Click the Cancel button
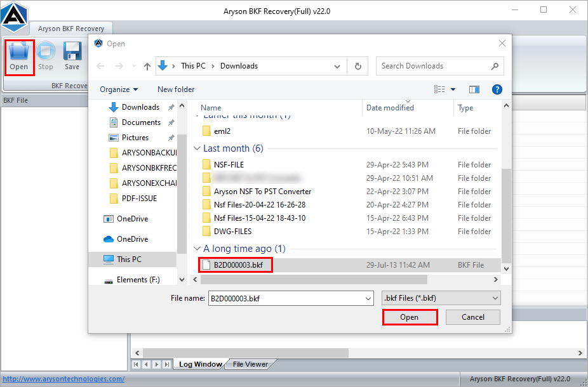Image resolution: width=588 pixels, height=387 pixels. (x=473, y=317)
